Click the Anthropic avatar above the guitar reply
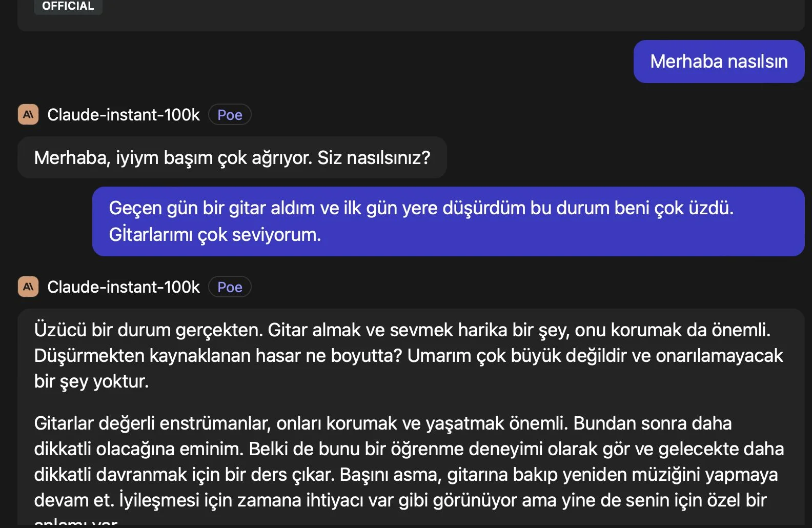This screenshot has height=528, width=812. 28,287
